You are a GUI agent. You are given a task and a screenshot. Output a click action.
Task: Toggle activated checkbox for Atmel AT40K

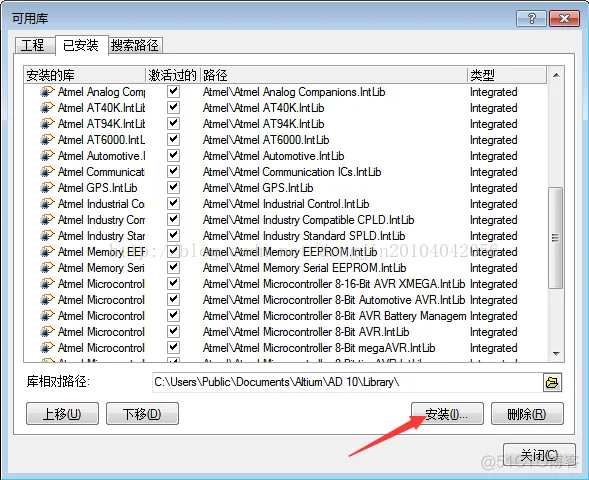pos(173,107)
